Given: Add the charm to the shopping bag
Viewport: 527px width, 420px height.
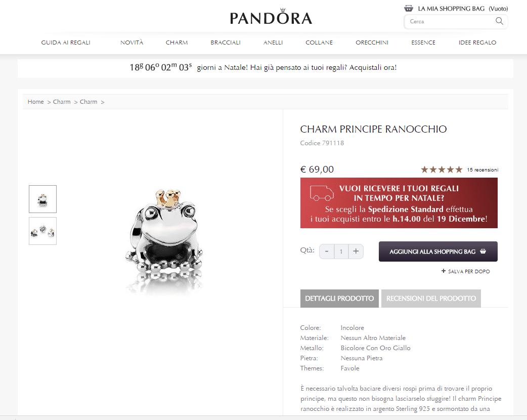Looking at the screenshot, I should [x=438, y=251].
